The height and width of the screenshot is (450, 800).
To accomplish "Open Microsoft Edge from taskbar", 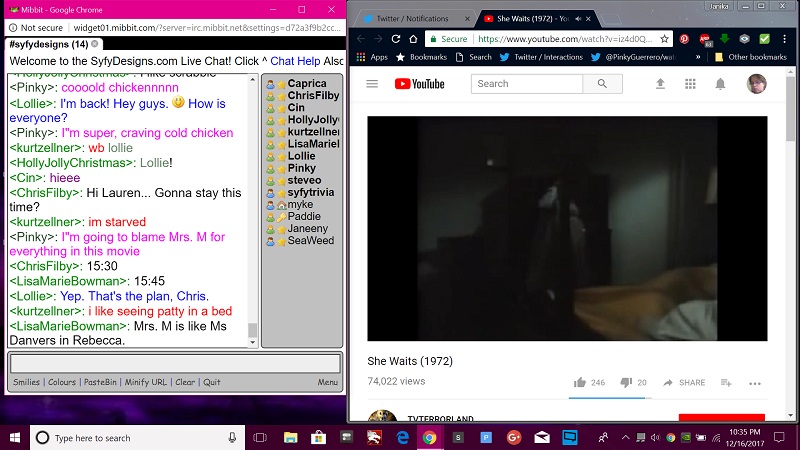I will pos(403,438).
